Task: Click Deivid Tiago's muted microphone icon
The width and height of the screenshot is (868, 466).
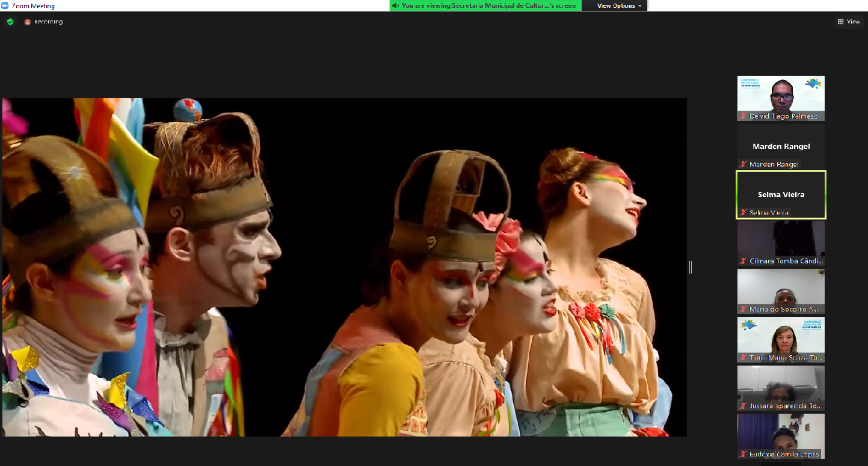Action: 744,116
